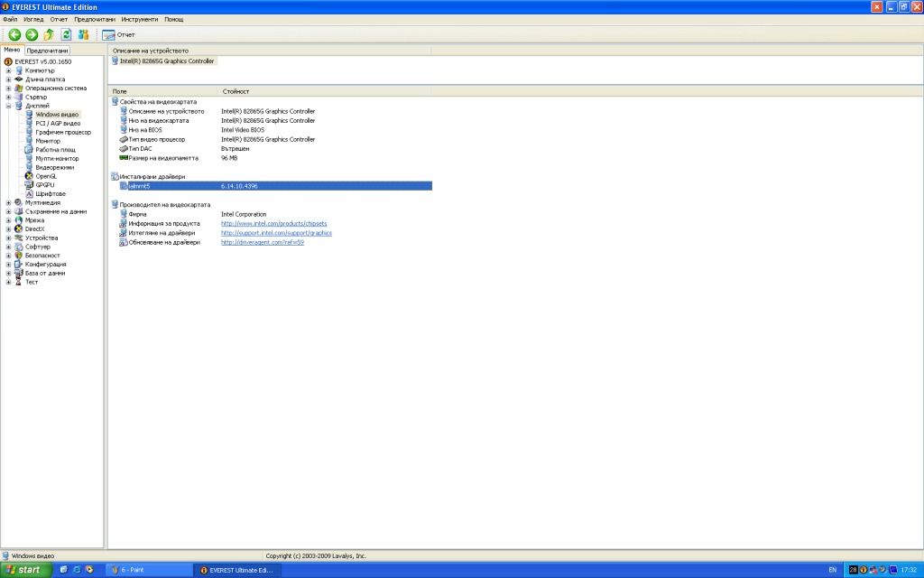
Task: Expand the Компютър tree node
Action: point(8,70)
